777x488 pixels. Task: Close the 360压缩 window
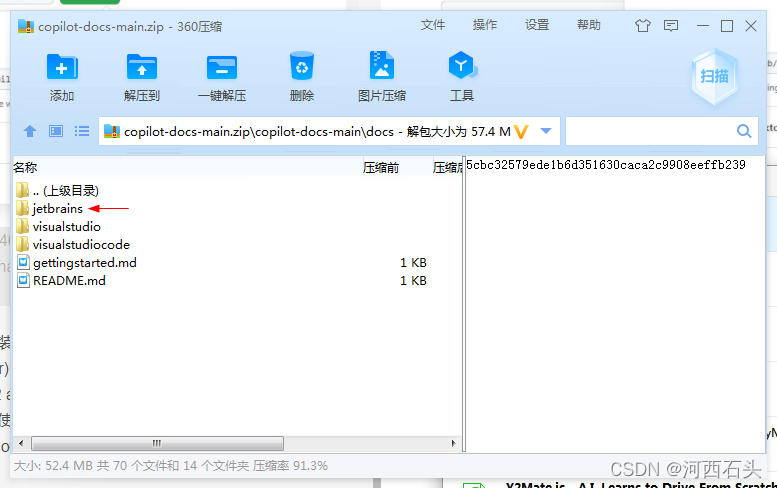point(751,26)
